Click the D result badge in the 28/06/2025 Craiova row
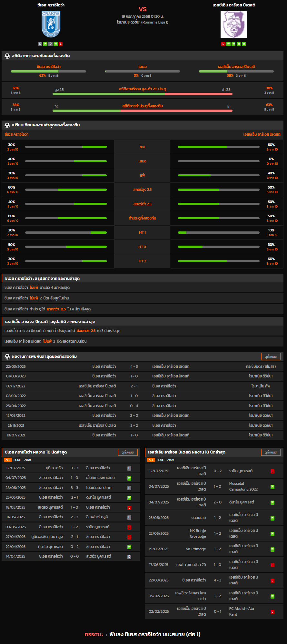The height and width of the screenshot is (644, 287). pos(129,488)
